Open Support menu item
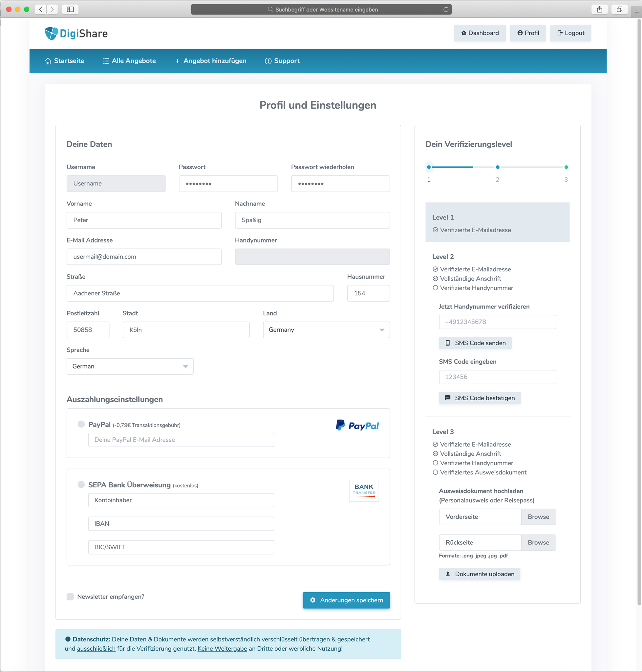The height and width of the screenshot is (672, 642). tap(282, 61)
